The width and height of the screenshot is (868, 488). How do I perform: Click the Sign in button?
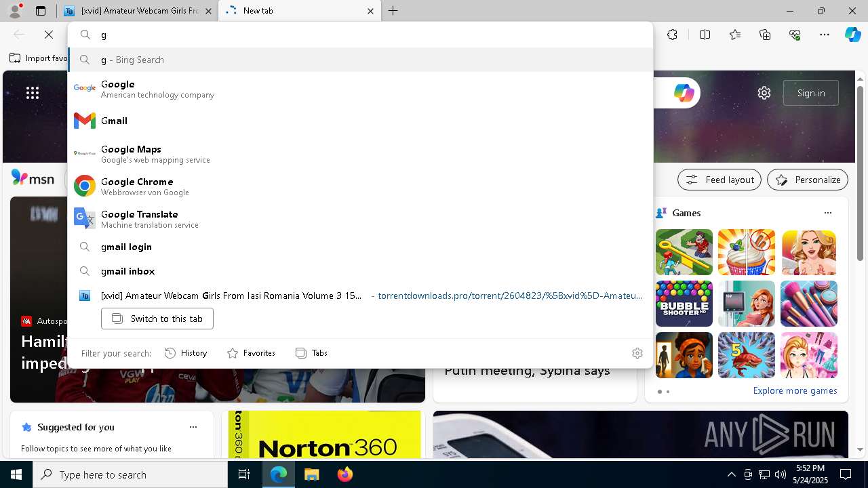tap(810, 93)
